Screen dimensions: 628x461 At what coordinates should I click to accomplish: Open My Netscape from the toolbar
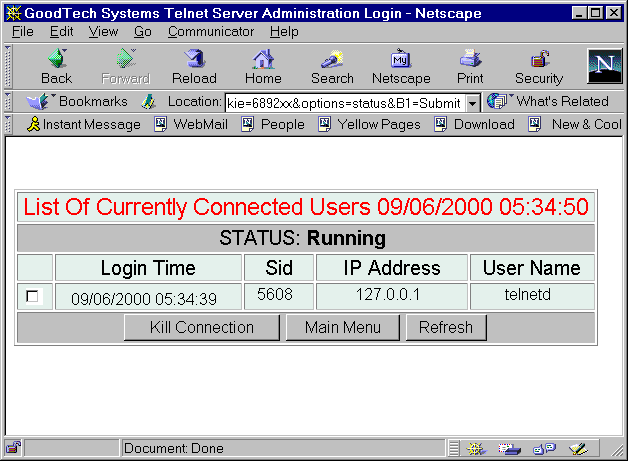tap(401, 66)
